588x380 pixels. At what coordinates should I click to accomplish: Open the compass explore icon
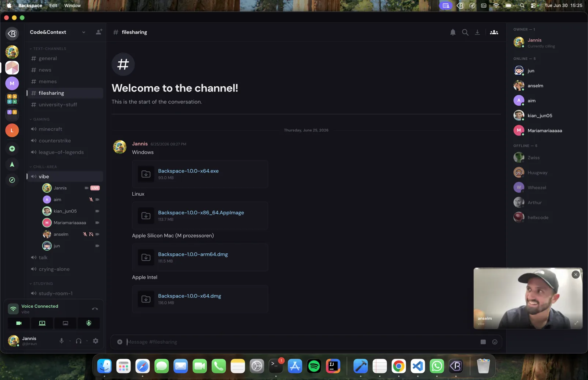click(12, 180)
